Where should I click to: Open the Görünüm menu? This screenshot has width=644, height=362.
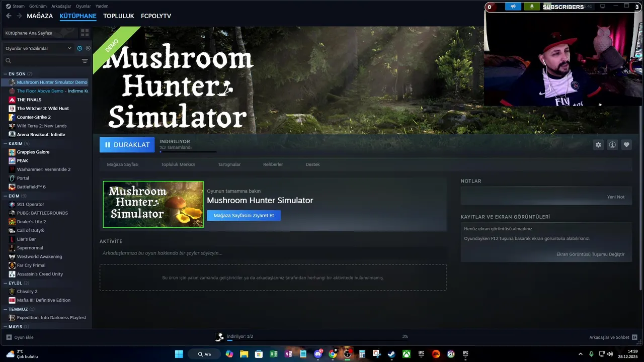(x=38, y=6)
